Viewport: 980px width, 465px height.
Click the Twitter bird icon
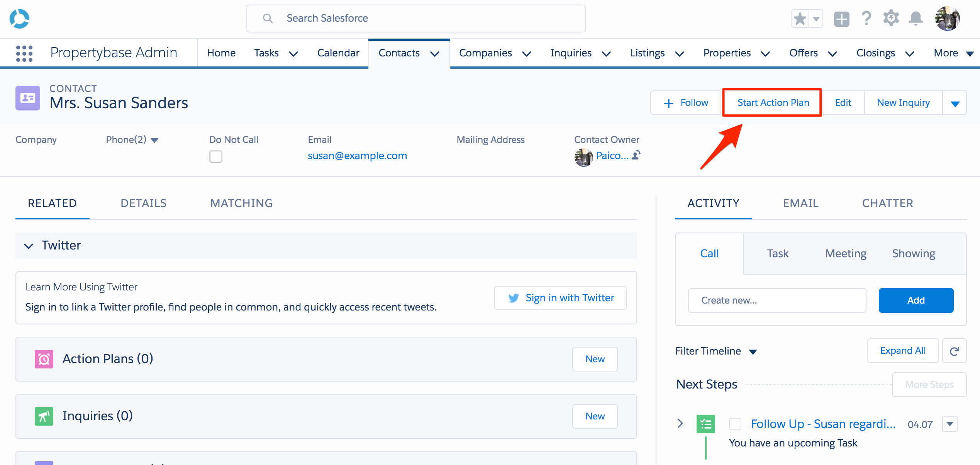(x=514, y=298)
